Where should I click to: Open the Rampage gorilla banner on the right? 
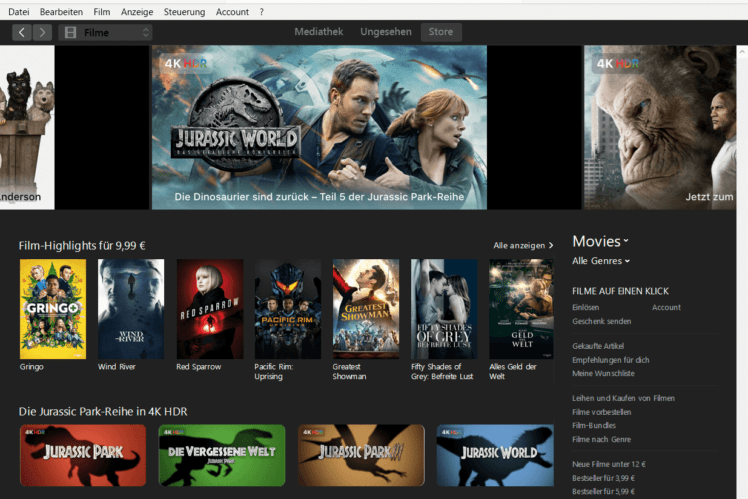[660, 127]
